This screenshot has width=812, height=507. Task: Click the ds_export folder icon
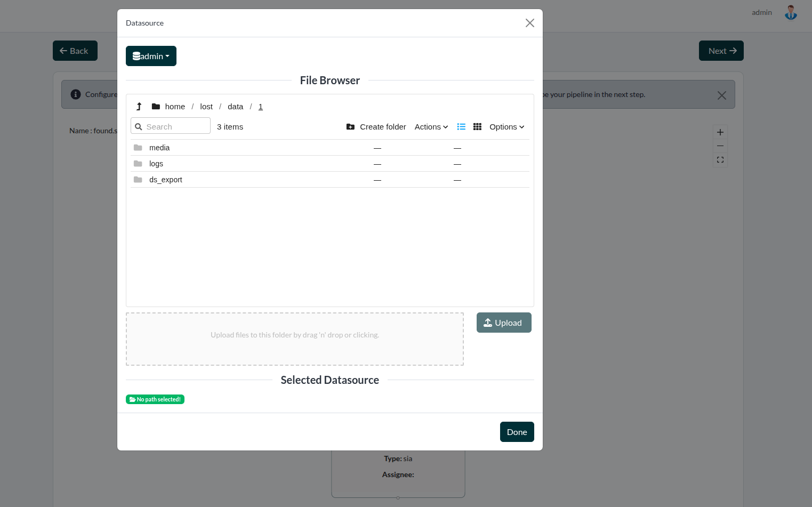pos(138,180)
